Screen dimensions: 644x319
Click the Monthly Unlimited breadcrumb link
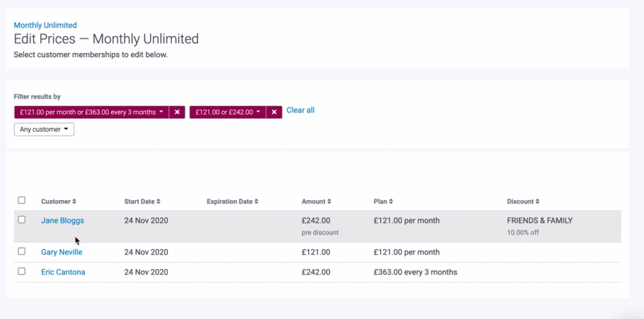45,25
